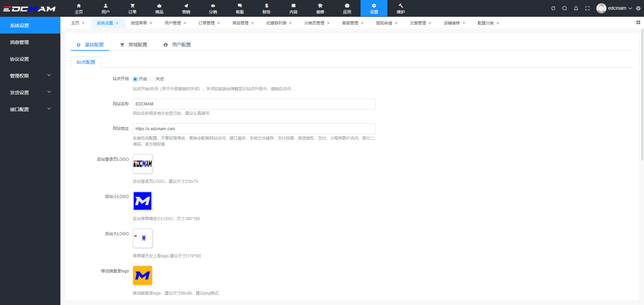
Task: Switch to 商城配置 tab
Action: click(134, 45)
